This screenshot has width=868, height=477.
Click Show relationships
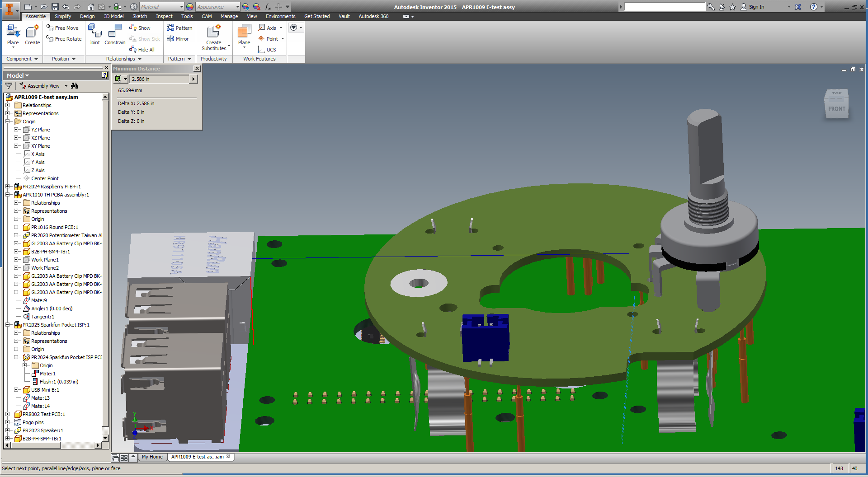click(x=140, y=28)
